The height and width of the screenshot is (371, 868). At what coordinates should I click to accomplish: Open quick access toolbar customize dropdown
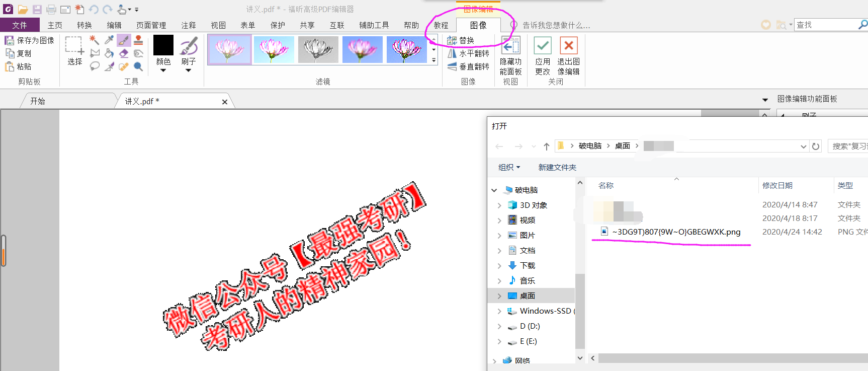[137, 9]
